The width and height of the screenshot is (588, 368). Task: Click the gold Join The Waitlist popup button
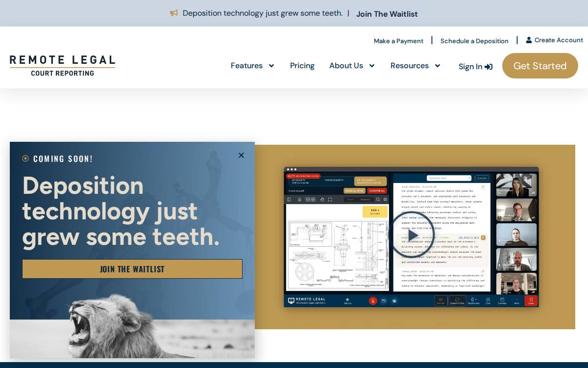click(x=132, y=269)
